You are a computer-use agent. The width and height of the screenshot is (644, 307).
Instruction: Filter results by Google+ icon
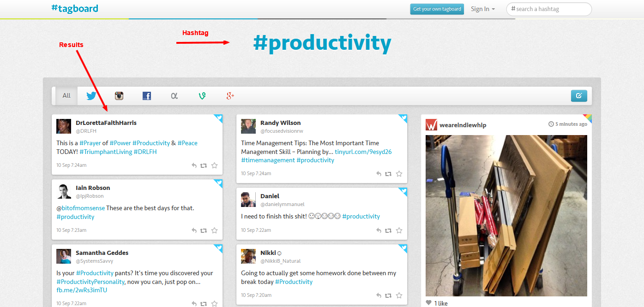[230, 96]
